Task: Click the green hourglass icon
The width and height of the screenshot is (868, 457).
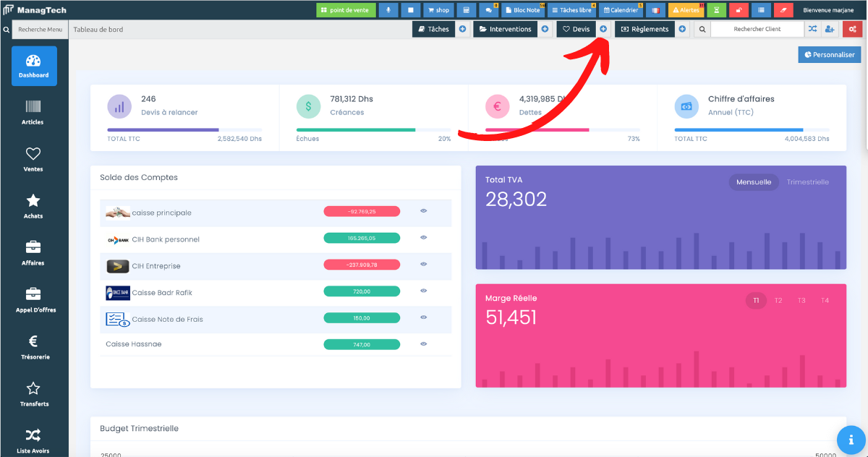Action: tap(716, 10)
